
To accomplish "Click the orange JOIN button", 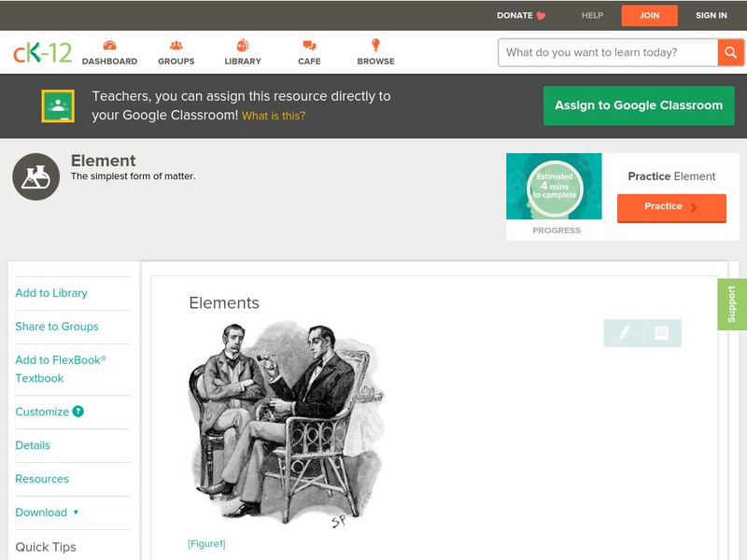I will [x=649, y=16].
